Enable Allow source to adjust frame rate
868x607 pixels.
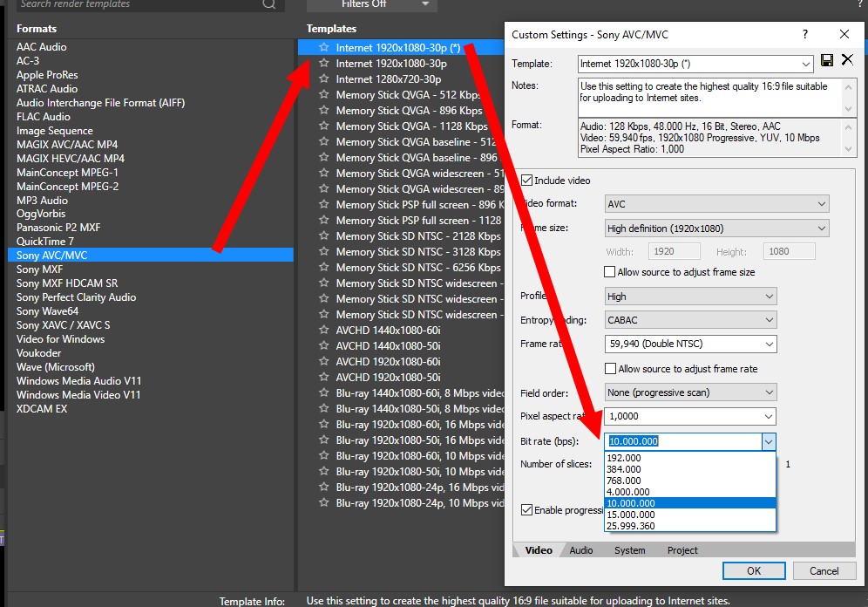[610, 369]
